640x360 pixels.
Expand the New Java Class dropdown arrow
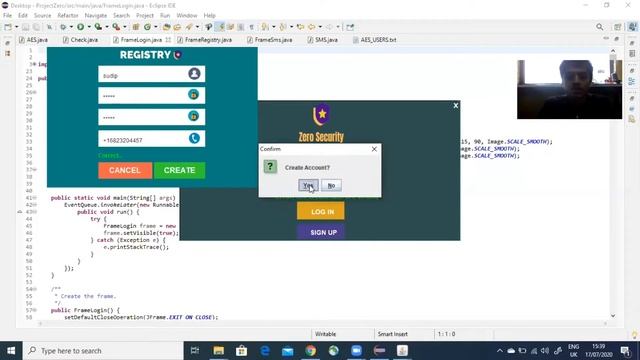click(x=156, y=27)
